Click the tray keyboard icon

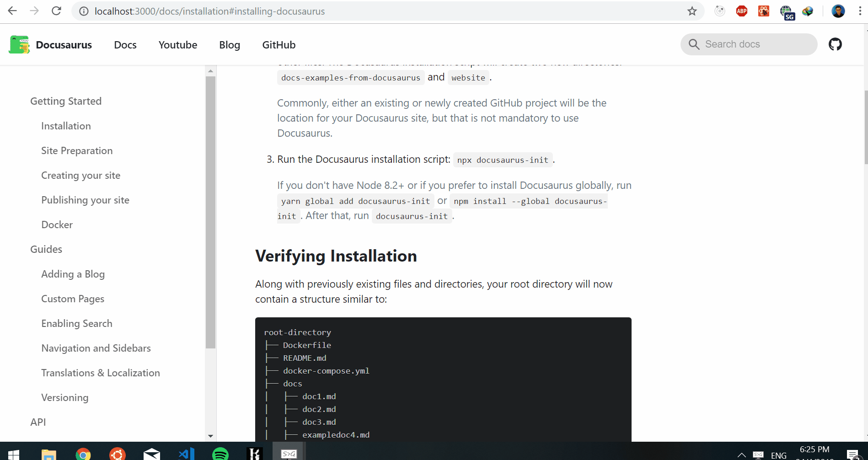[758, 455]
